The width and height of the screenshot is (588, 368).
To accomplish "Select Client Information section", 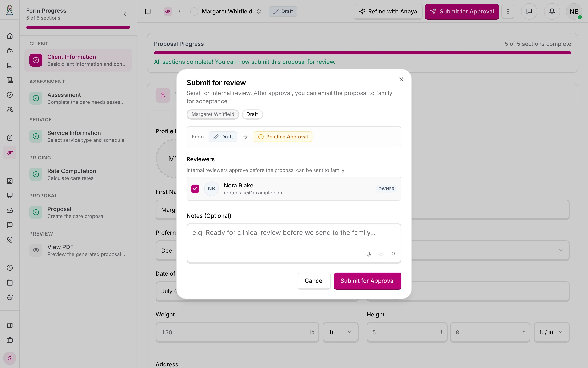I will [78, 60].
